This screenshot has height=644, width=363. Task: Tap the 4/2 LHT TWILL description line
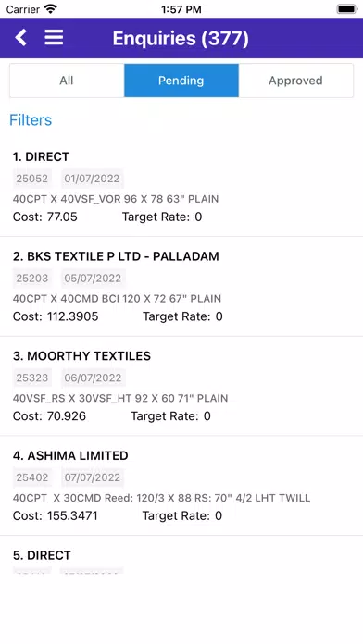coord(161,498)
